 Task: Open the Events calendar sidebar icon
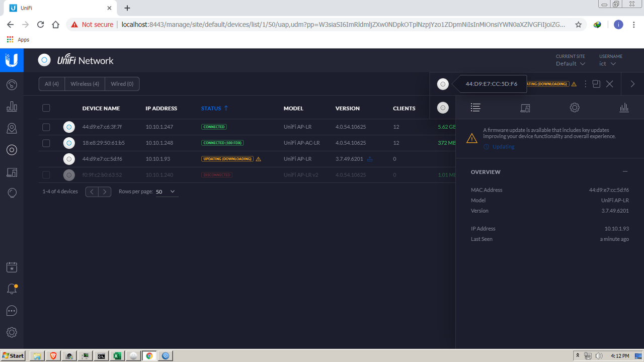tap(12, 267)
